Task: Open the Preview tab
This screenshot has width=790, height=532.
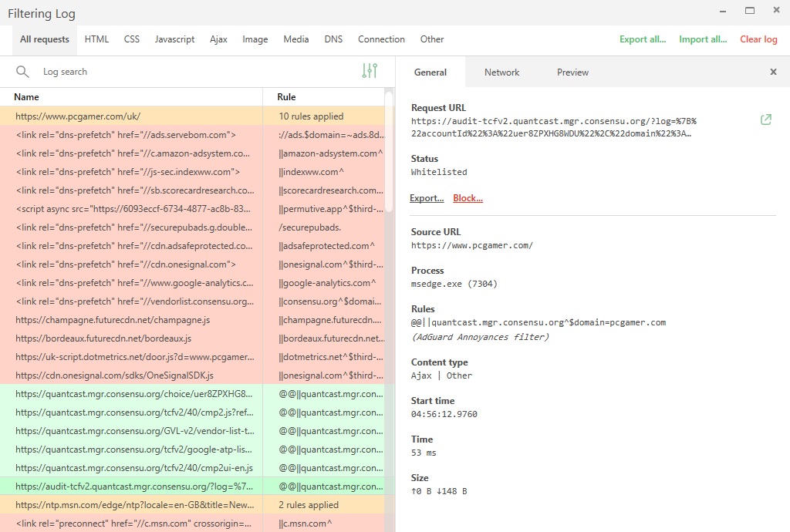Action: click(572, 72)
